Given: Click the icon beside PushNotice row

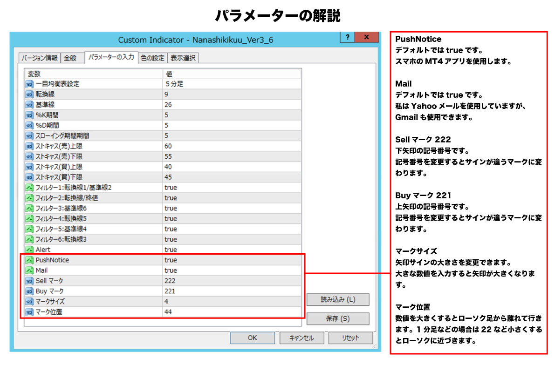Looking at the screenshot, I should click(29, 260).
